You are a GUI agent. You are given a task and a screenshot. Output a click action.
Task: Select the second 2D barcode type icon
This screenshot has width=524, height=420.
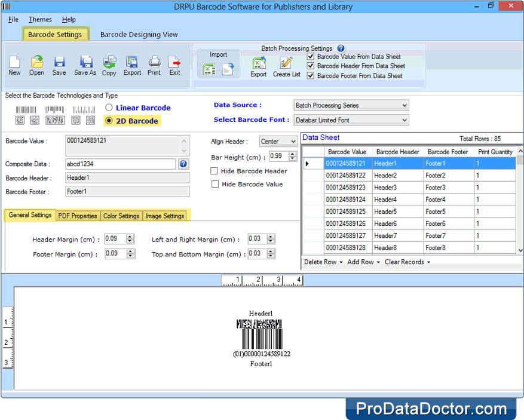(35, 120)
